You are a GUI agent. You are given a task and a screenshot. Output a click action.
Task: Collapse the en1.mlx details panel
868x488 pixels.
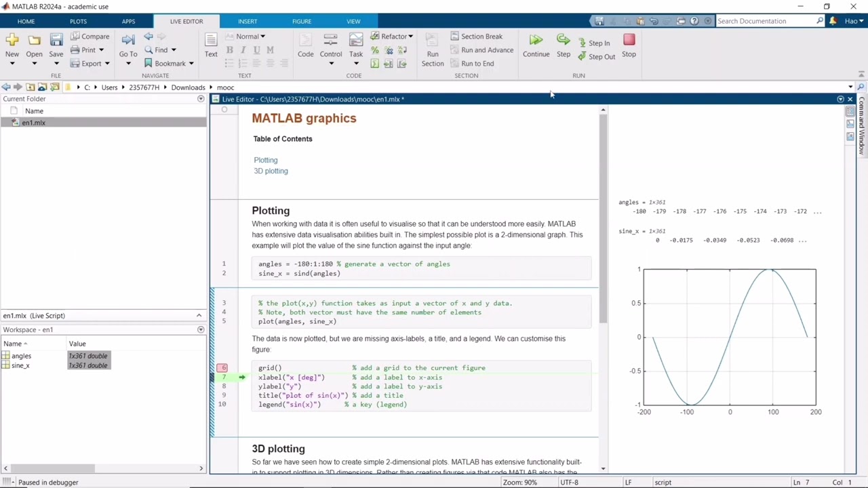point(199,316)
